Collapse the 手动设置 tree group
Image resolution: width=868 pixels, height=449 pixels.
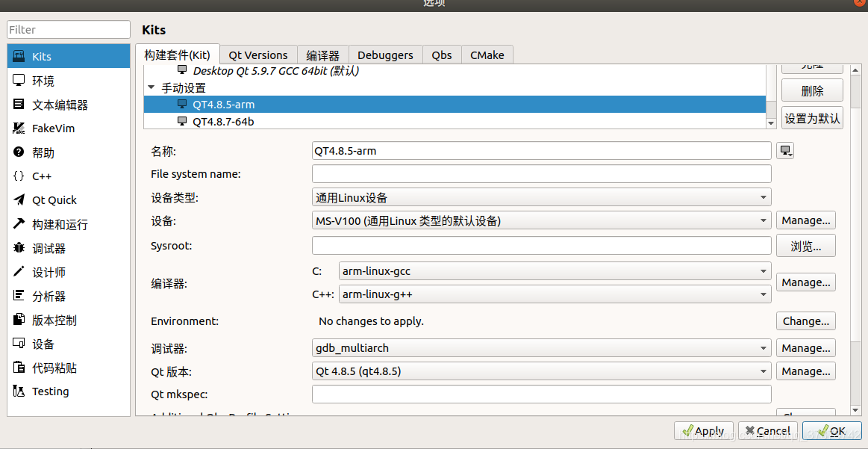[151, 87]
